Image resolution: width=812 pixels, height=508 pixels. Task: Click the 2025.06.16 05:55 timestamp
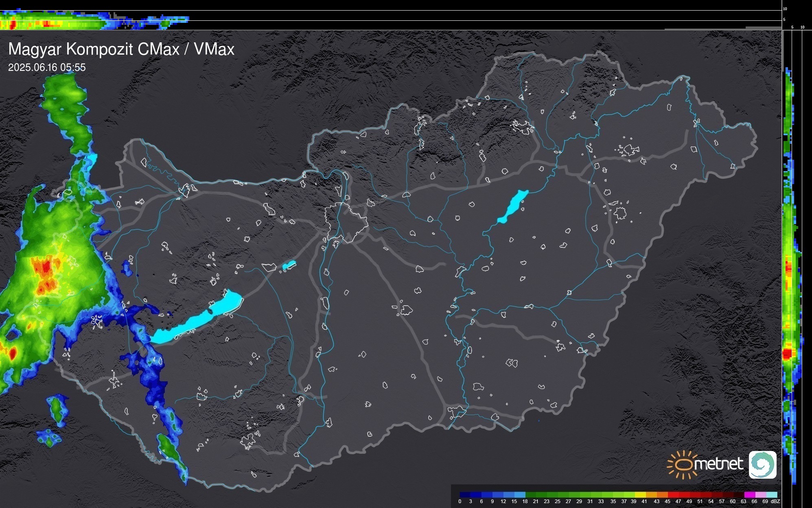pos(47,67)
